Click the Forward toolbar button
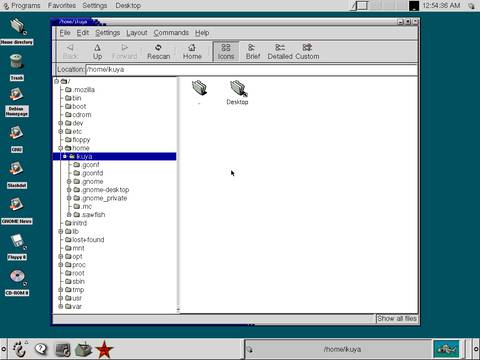Image resolution: width=480 pixels, height=360 pixels. (x=124, y=52)
